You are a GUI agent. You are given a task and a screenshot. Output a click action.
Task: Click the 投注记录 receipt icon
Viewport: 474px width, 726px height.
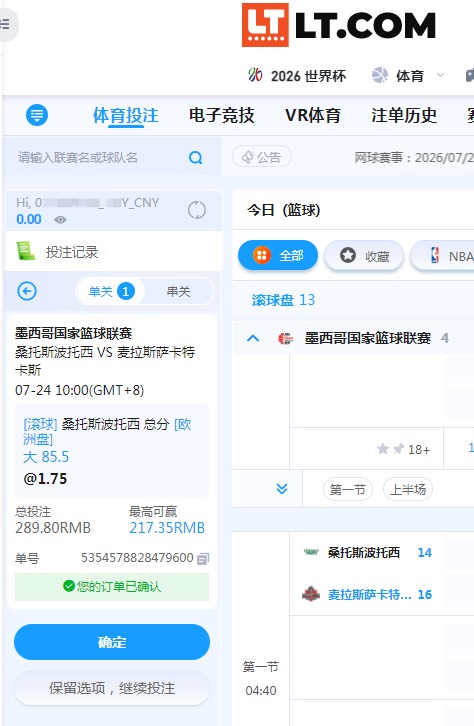(25, 251)
